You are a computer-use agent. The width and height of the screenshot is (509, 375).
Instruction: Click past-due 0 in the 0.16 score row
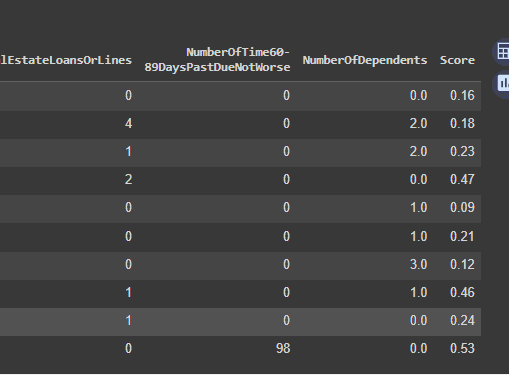click(x=286, y=96)
